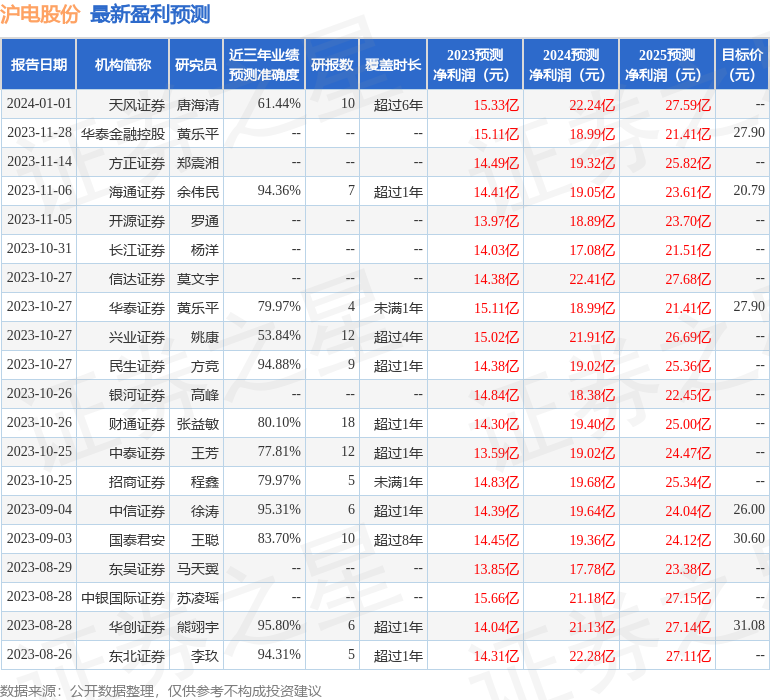Image resolution: width=770 pixels, height=700 pixels.
Task: Click 2024 forecast 17.08亿
Action: 592,250
